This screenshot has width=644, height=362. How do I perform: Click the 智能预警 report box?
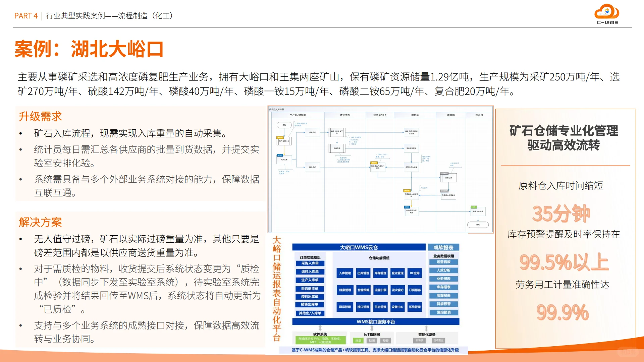443,304
